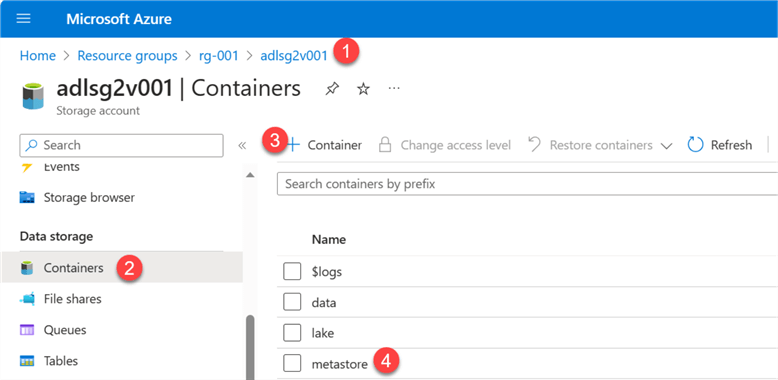
Task: Mark adlsg2v001 as favorite with star
Action: coord(364,89)
